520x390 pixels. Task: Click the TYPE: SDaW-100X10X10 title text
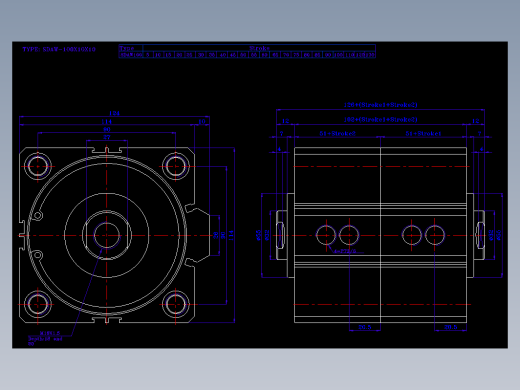click(59, 49)
